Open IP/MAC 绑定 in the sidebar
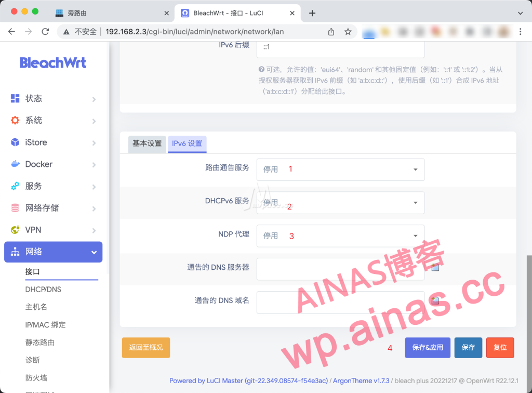Image resolution: width=532 pixels, height=393 pixels. click(x=46, y=325)
